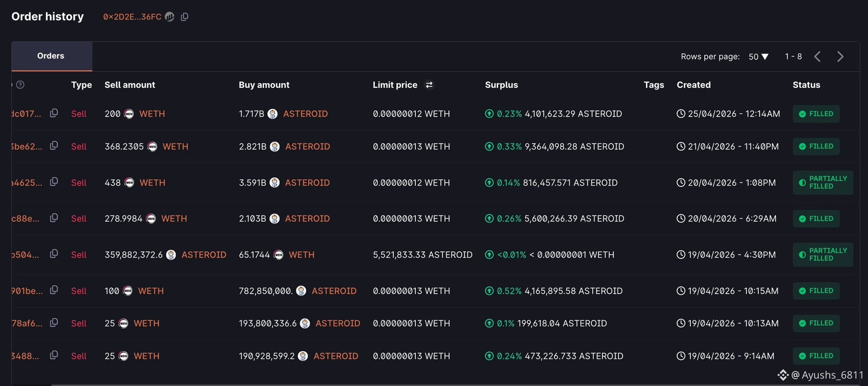Select the Orders tab
Image resolution: width=868 pixels, height=386 pixels.
(x=52, y=56)
